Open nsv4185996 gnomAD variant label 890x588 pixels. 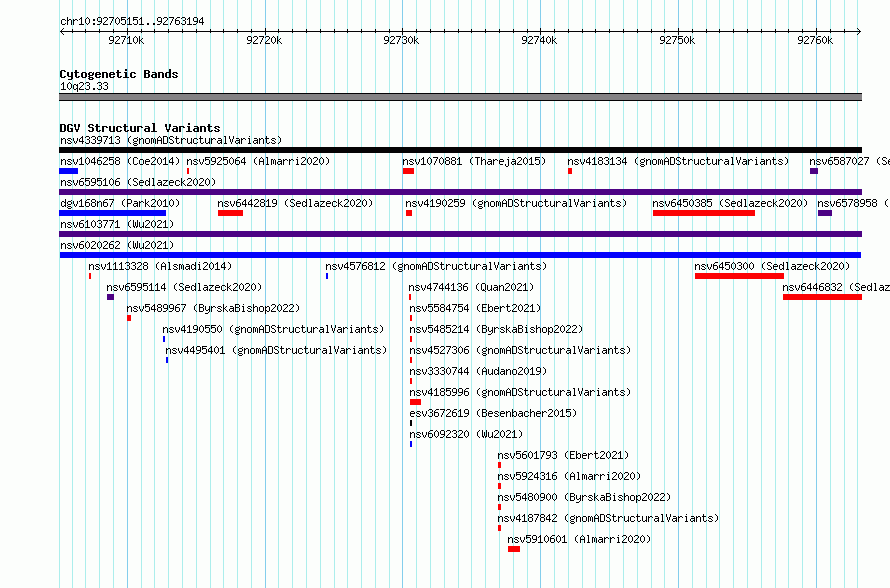tap(520, 392)
